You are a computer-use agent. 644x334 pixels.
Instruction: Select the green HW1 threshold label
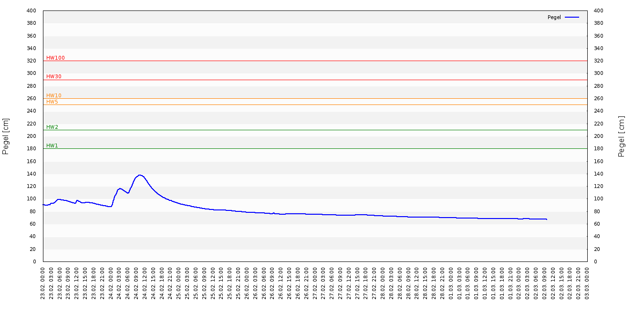(x=52, y=146)
